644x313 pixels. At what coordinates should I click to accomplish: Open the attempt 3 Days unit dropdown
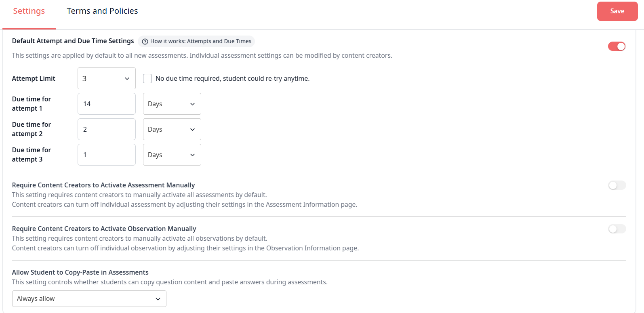pyautogui.click(x=172, y=155)
